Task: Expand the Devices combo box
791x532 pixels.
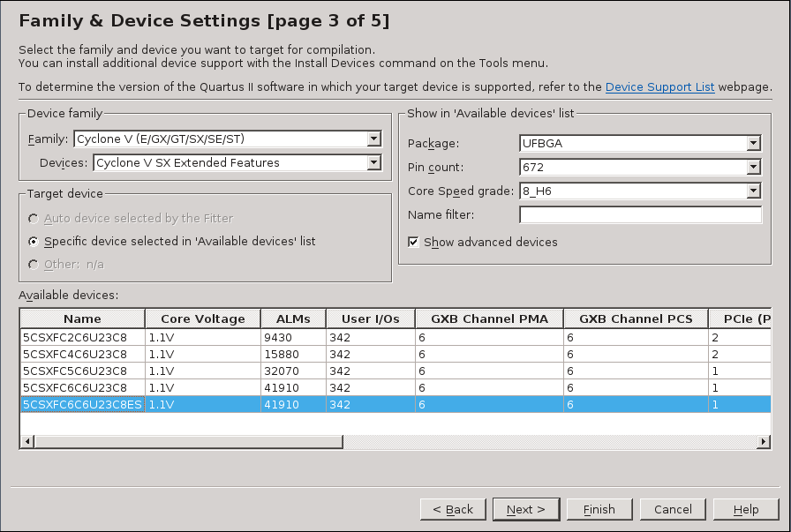Action: pyautogui.click(x=374, y=163)
